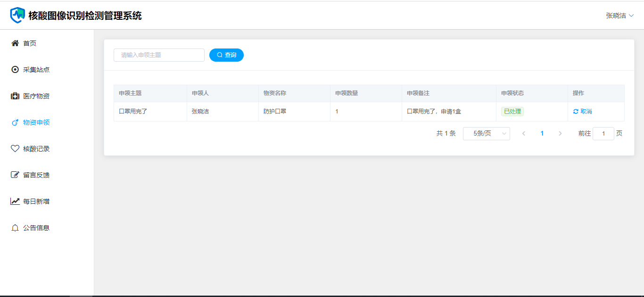
Task: Open the 公告信息 menu item
Action: click(x=36, y=228)
